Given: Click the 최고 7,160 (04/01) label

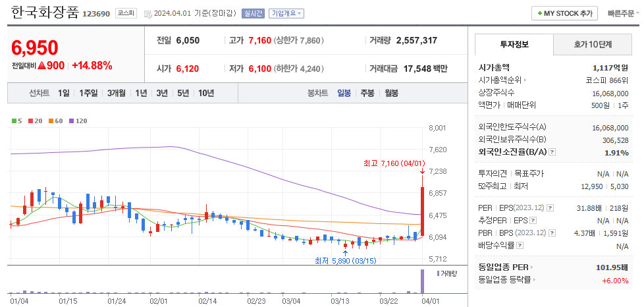Looking at the screenshot, I should click(394, 163).
